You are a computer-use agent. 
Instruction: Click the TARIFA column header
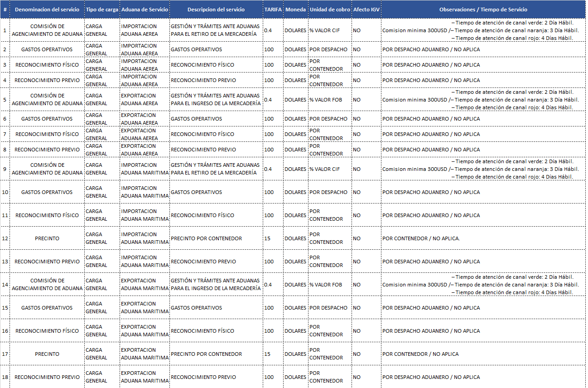coord(273,10)
